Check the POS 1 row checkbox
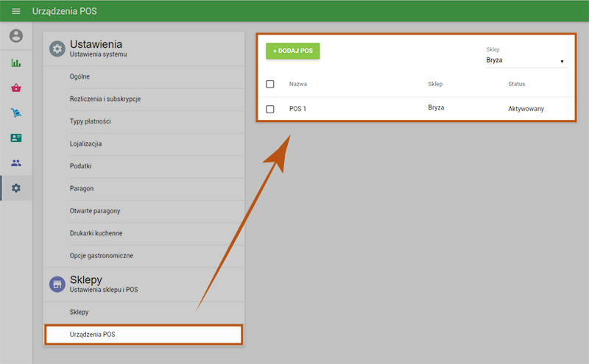 270,109
